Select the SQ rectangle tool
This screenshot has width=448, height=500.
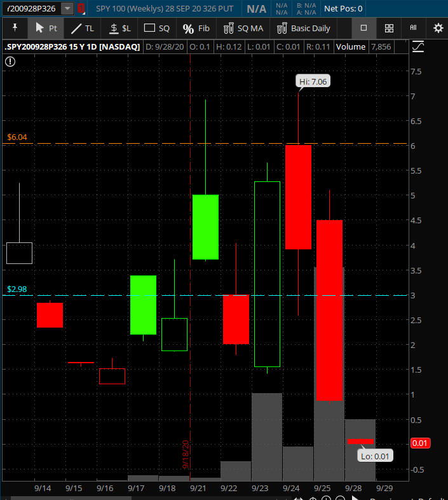tap(156, 28)
